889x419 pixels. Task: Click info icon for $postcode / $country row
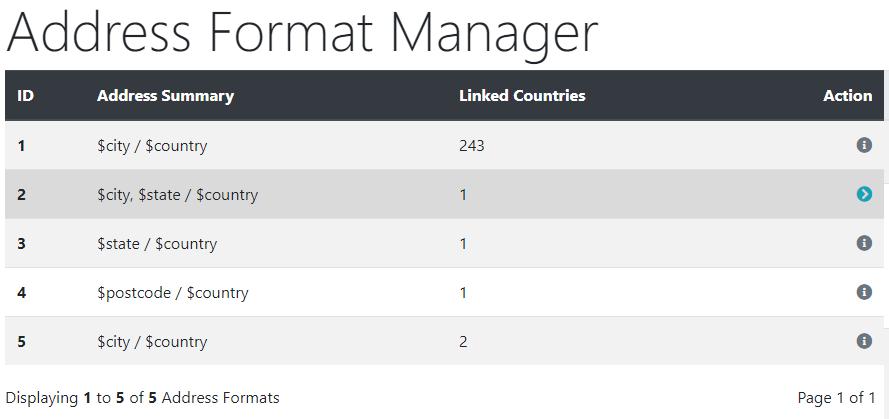tap(863, 292)
